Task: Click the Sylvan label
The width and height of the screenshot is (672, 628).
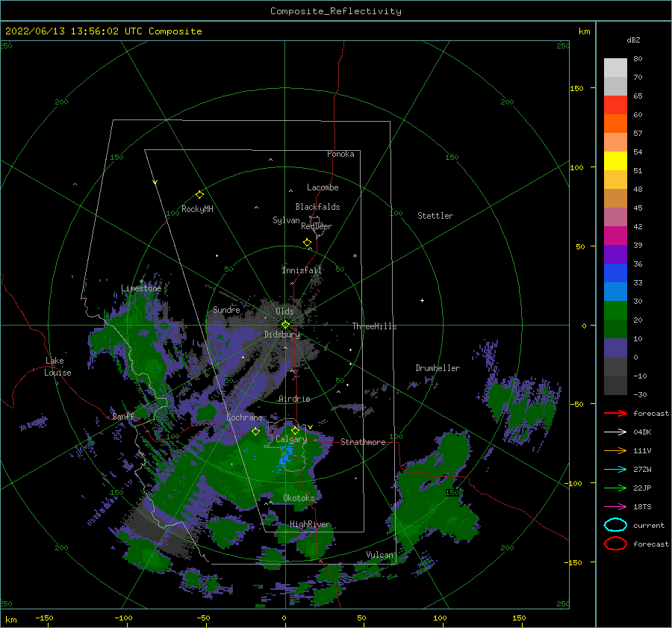Action: coord(286,220)
